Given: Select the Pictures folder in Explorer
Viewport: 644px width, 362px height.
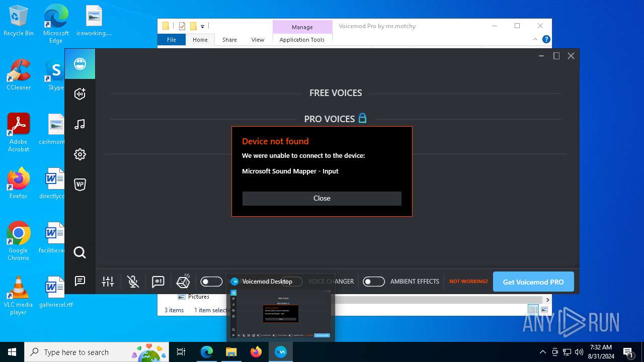Looking at the screenshot, I should click(193, 297).
